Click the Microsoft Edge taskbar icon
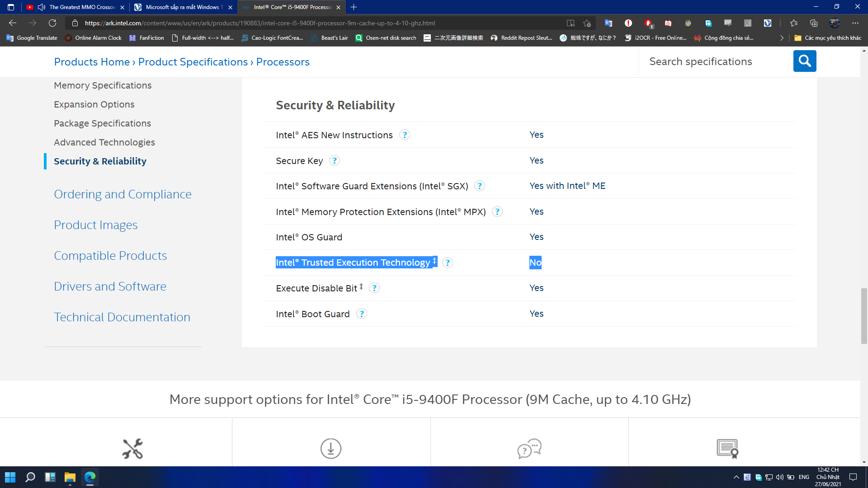 (90, 477)
